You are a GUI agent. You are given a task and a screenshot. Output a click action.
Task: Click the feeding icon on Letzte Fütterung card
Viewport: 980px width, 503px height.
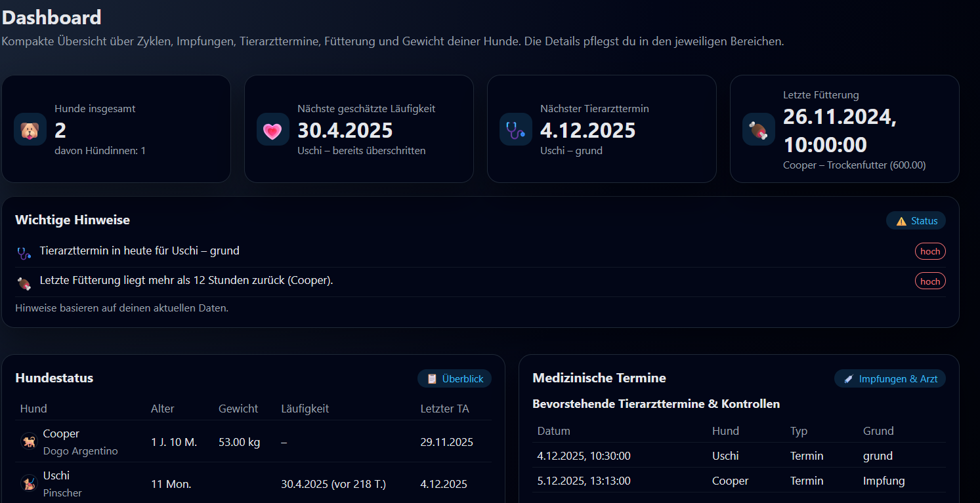click(758, 129)
